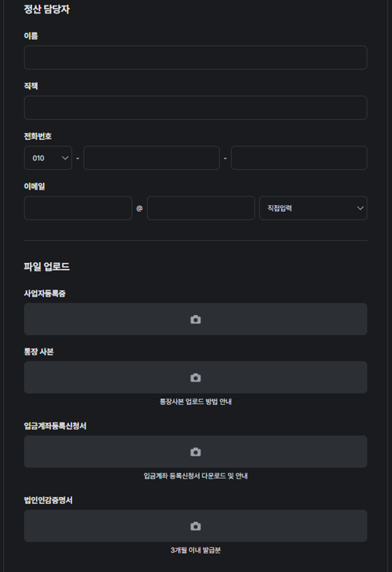Open the 010 phone prefix dropdown
The height and width of the screenshot is (572, 392).
tap(48, 158)
